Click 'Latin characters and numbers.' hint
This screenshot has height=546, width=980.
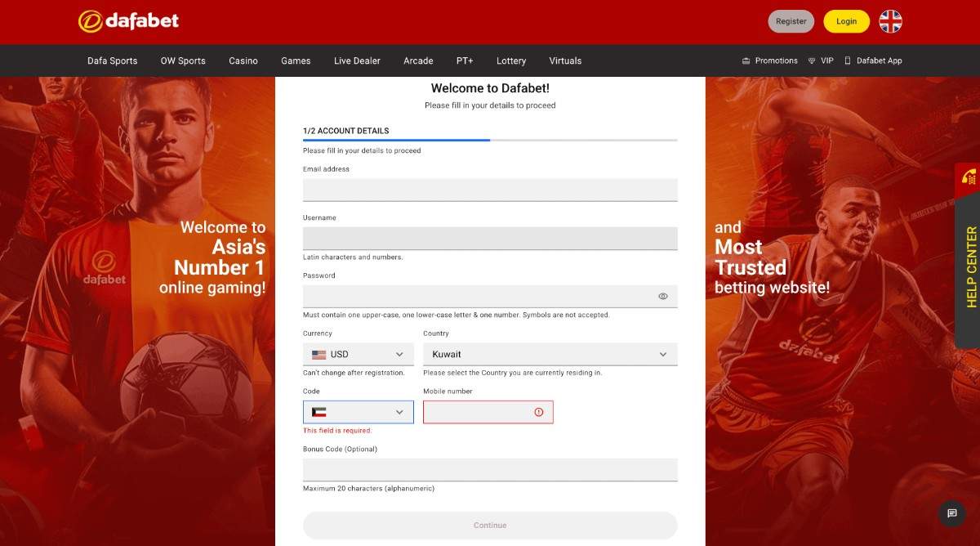click(x=353, y=257)
